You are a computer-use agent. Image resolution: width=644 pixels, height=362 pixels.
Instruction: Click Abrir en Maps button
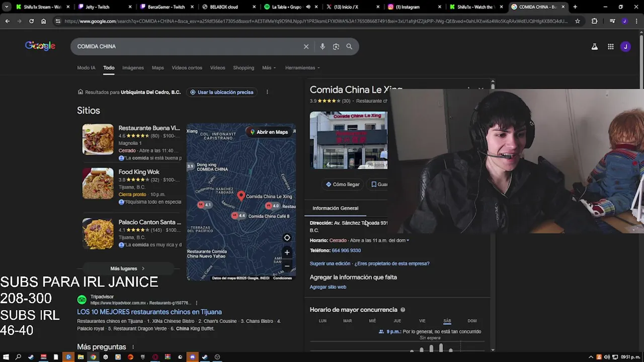(269, 132)
